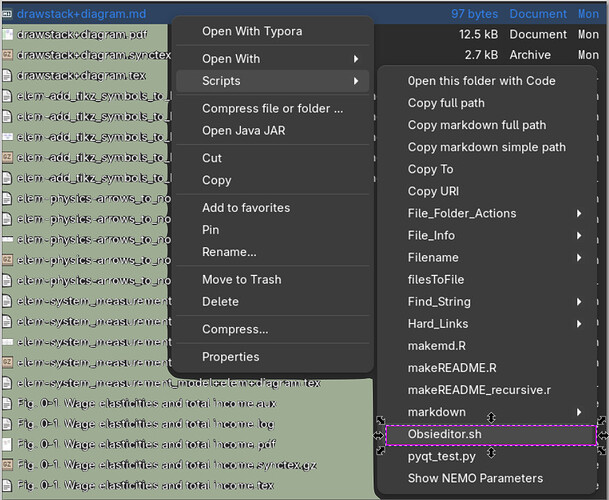Click the icon of Fig. 0-1 Wage elasticities .log file
Viewport: 609px width, 500px height.
coord(8,423)
